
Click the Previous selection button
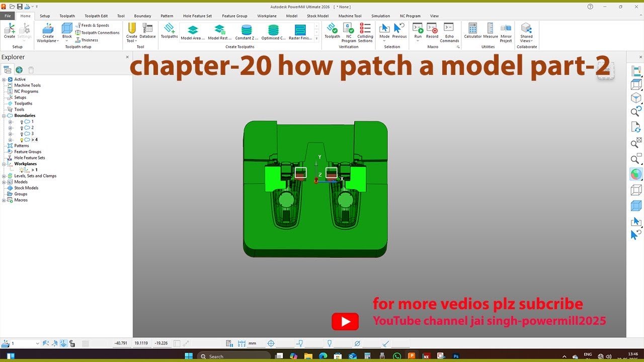point(399,31)
